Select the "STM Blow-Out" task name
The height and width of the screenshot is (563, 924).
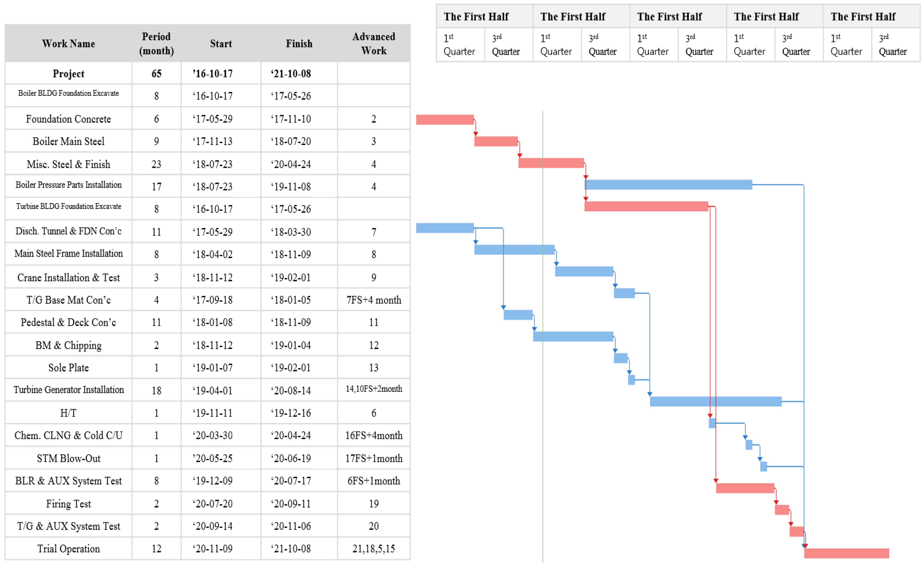tap(68, 458)
